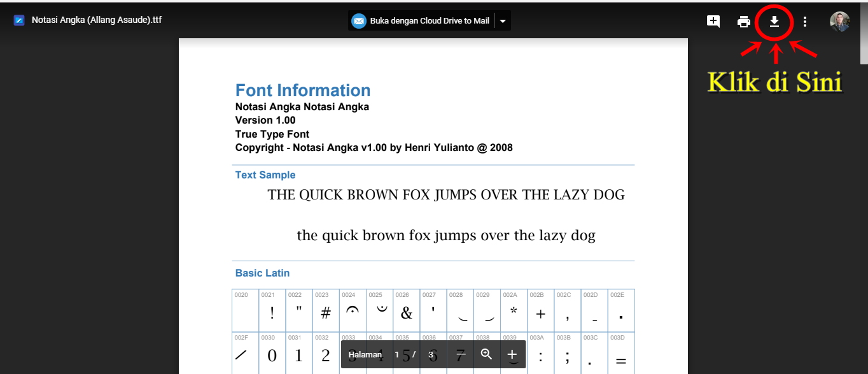Click the Font Information heading

pos(303,90)
